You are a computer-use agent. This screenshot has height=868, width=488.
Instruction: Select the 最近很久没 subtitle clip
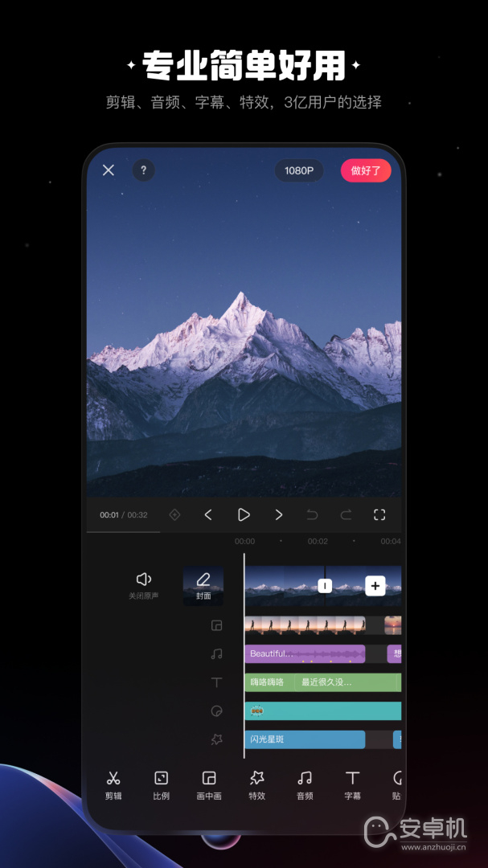347,682
